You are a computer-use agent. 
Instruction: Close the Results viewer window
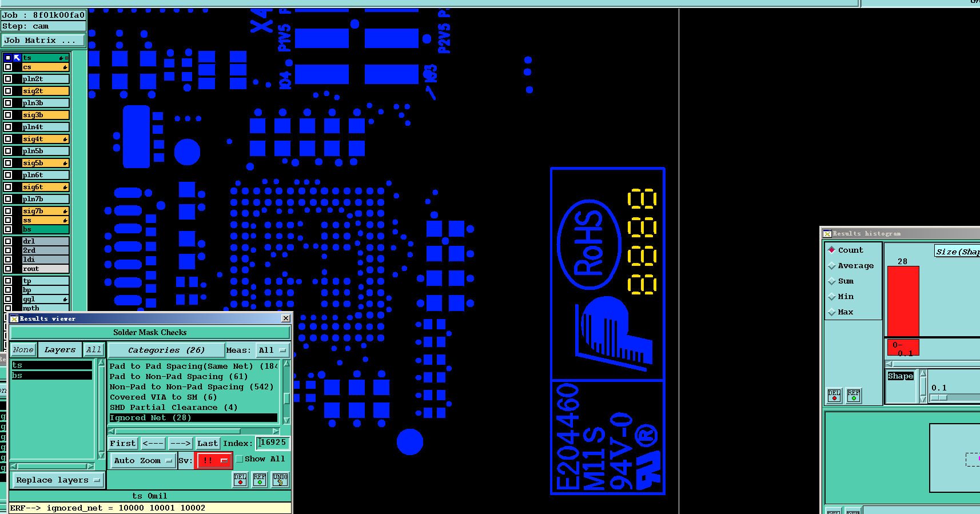[286, 318]
